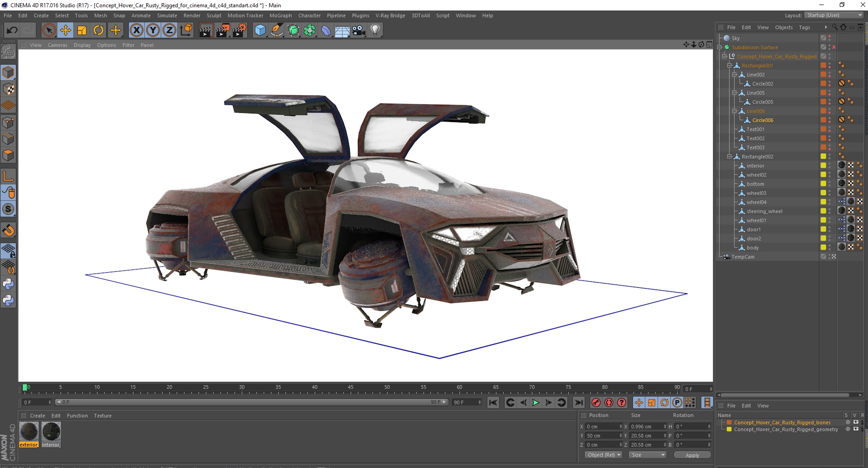
Task: Open the Layout Startup dropdown
Action: click(833, 15)
